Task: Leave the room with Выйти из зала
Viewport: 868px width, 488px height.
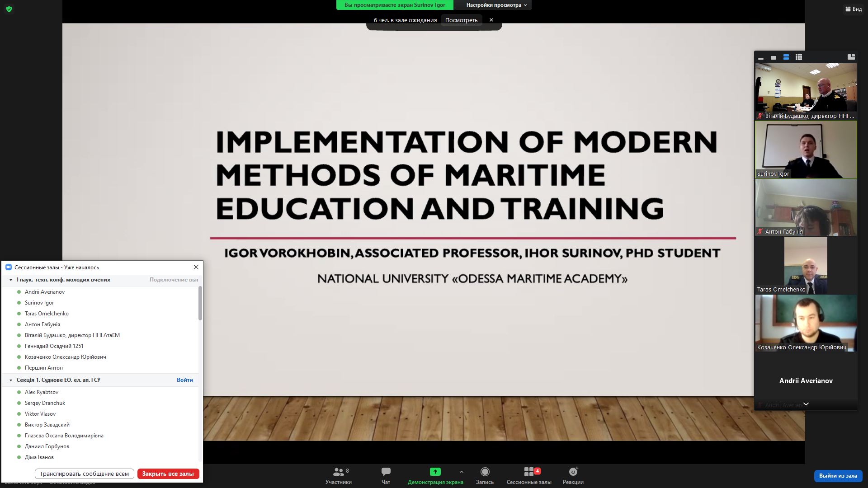Action: pos(838,476)
